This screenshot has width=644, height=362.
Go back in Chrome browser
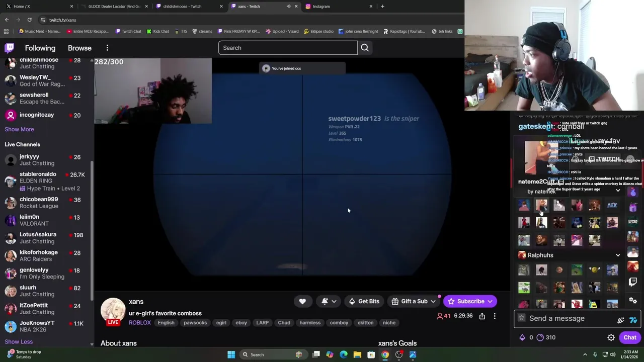coord(7,20)
